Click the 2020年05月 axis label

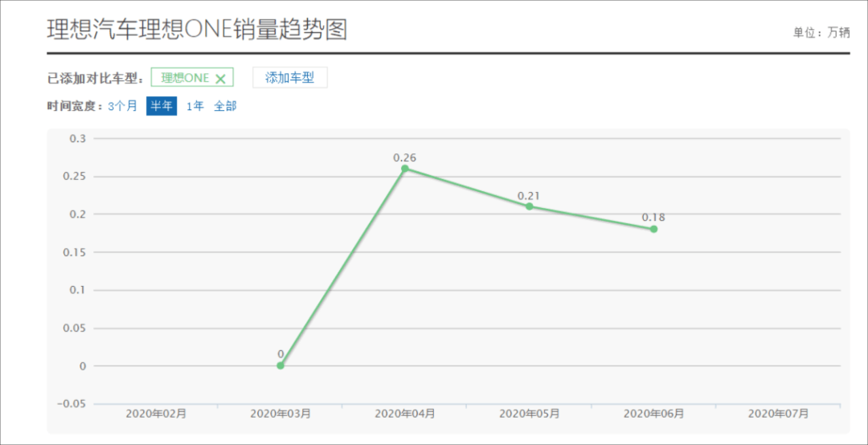click(529, 414)
